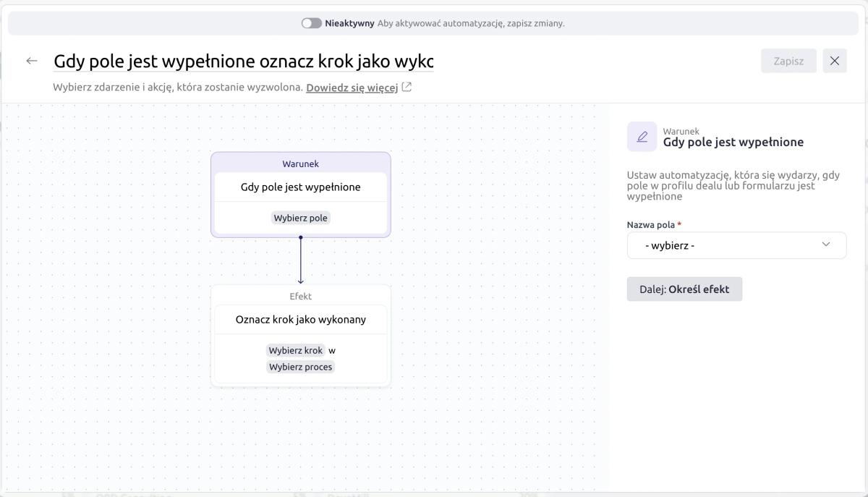This screenshot has height=497, width=868.
Task: Click the Wybierz krok chip
Action: [296, 350]
